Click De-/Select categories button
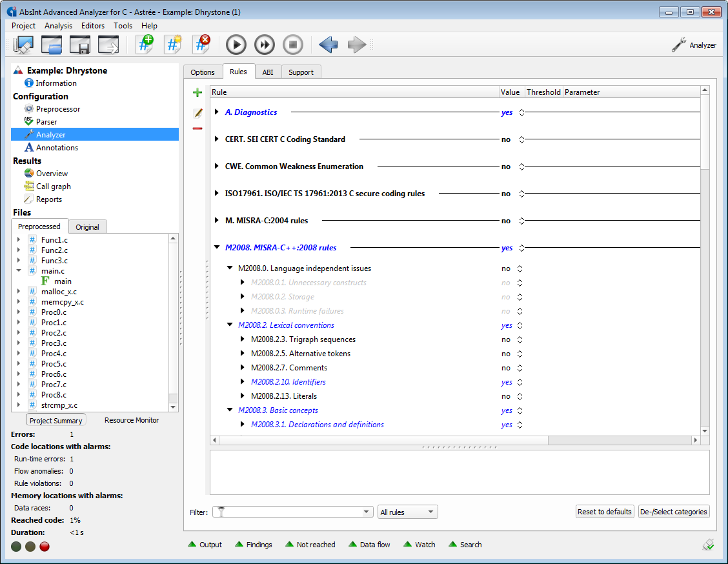728x564 pixels. click(674, 512)
